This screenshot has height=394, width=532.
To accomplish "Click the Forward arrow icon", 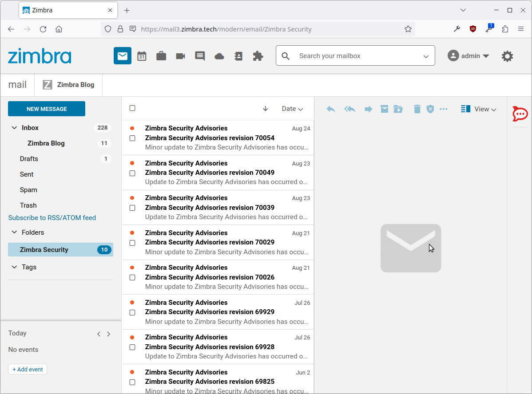I will click(x=368, y=109).
